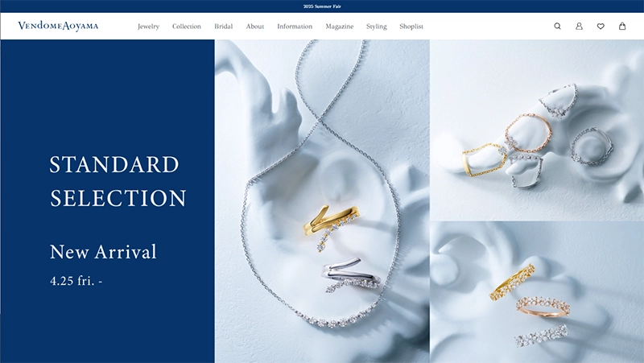Click the Standard Selection heading
Screen dimensions: 644x363
coord(118,181)
